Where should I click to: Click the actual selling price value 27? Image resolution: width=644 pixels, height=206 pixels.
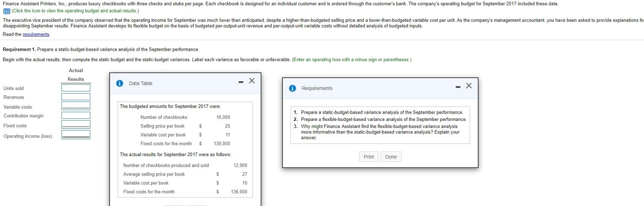pyautogui.click(x=245, y=174)
